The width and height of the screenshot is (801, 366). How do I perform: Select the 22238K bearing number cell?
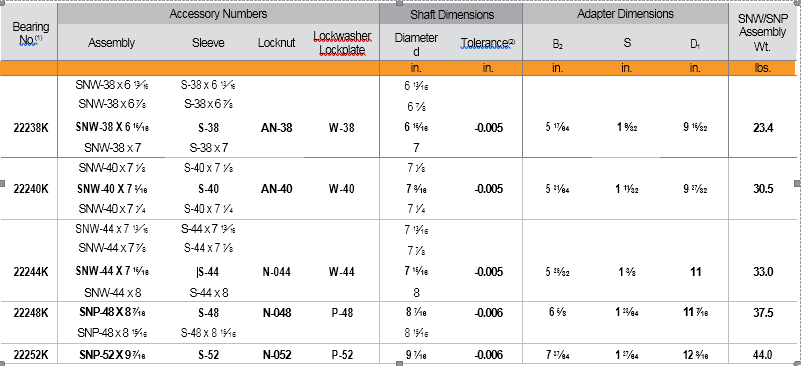click(31, 128)
